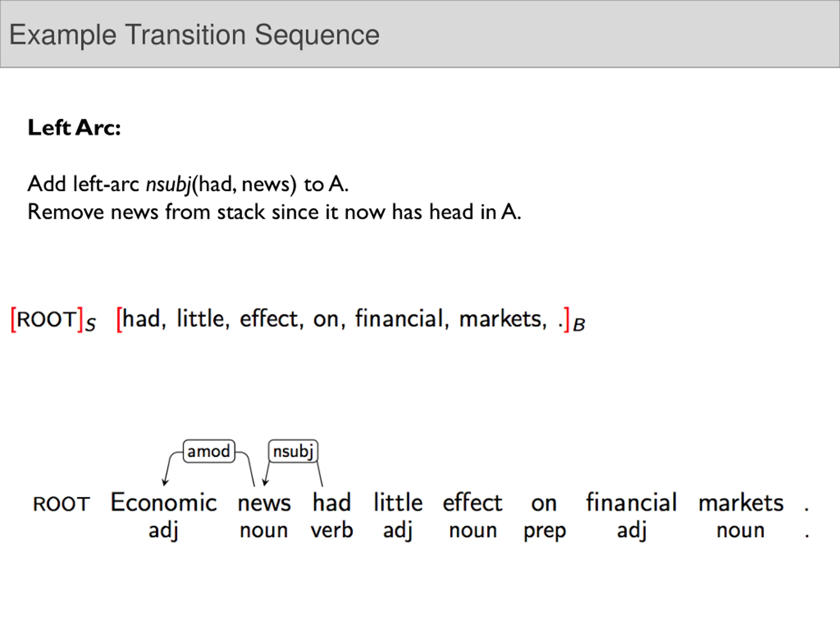
Task: Select the prep tag under on
Action: click(545, 531)
